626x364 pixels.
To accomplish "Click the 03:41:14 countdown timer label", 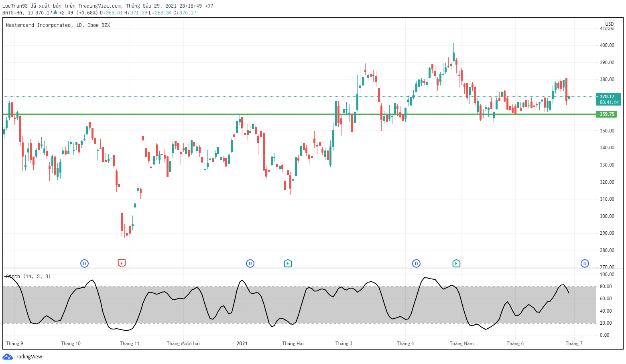I will (609, 102).
